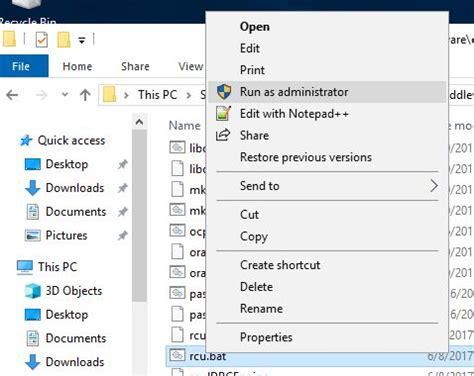The image size is (474, 376).
Task: Select the rcu.bat file
Action: 207,356
